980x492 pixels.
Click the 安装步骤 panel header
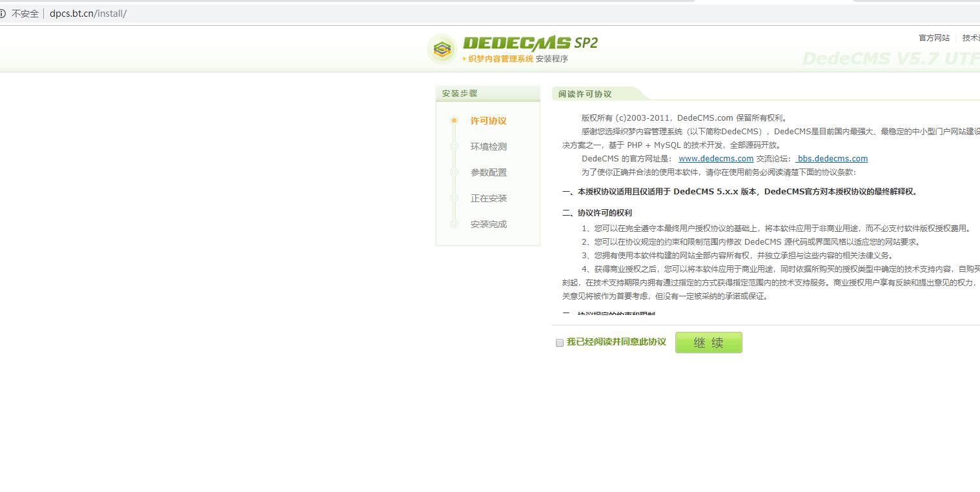(x=487, y=94)
